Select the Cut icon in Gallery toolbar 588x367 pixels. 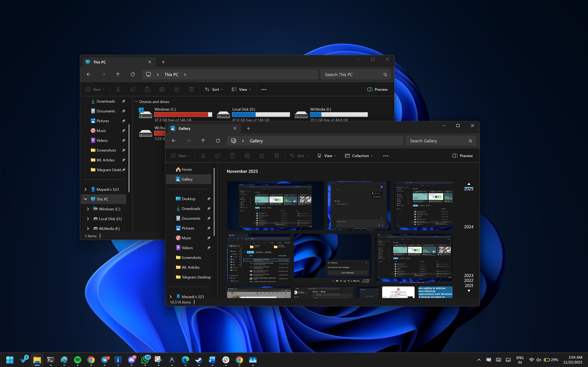[203, 155]
